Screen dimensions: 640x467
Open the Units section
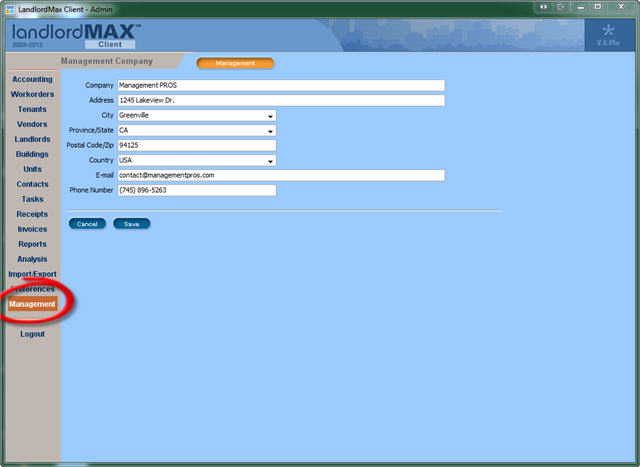point(32,169)
